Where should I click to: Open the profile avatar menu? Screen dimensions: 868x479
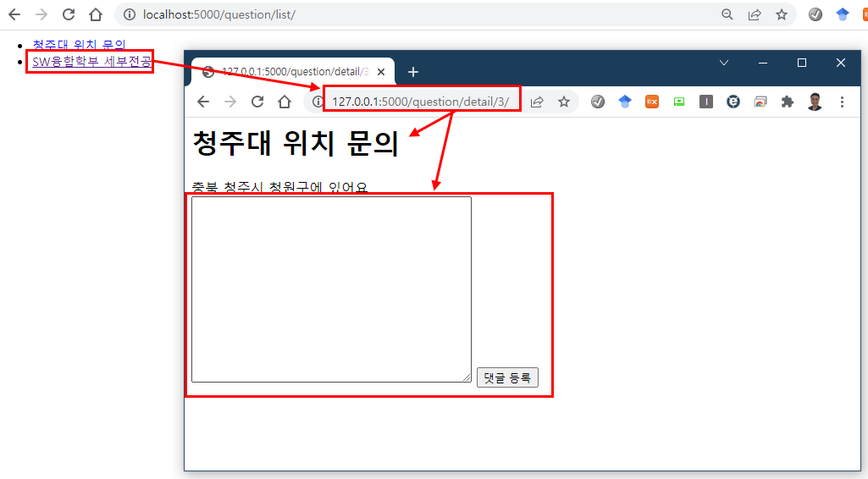[x=815, y=102]
